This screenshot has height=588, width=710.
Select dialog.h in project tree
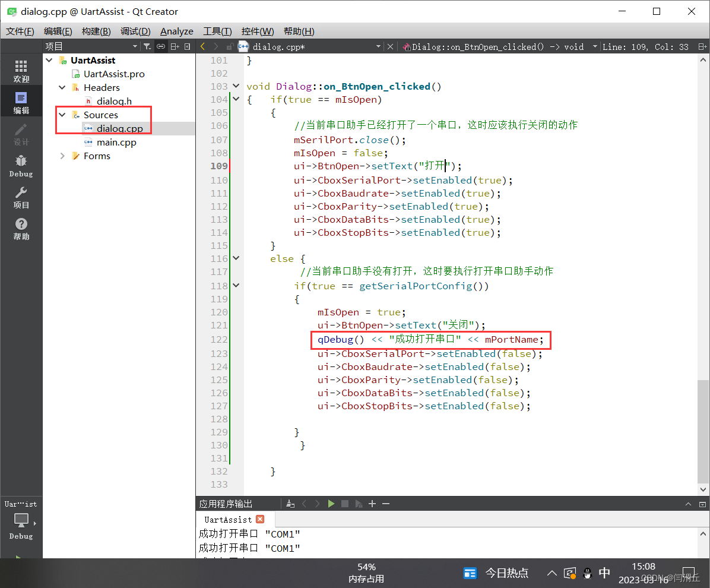(x=114, y=101)
